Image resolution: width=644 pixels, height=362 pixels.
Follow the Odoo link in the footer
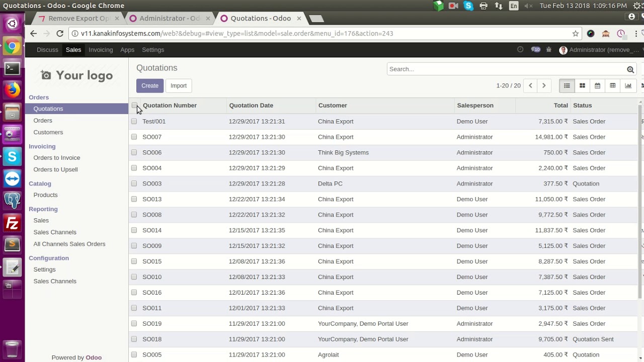tap(94, 357)
